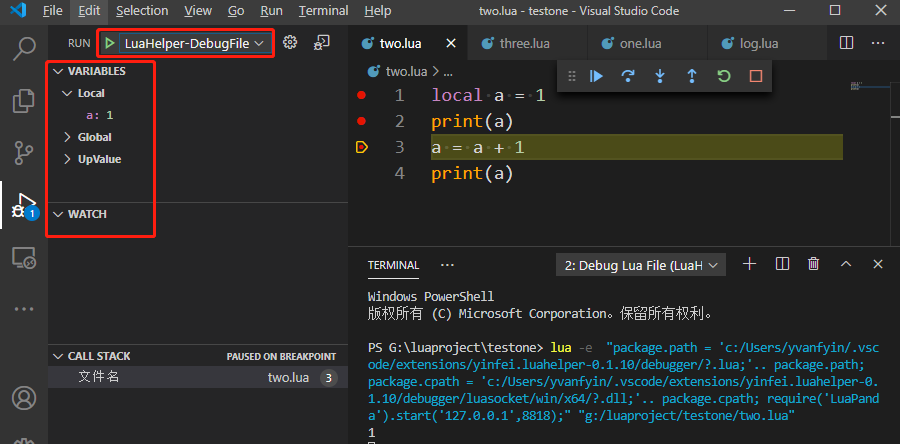This screenshot has width=900, height=444.
Task: Switch to the three.lua tab
Action: click(526, 43)
